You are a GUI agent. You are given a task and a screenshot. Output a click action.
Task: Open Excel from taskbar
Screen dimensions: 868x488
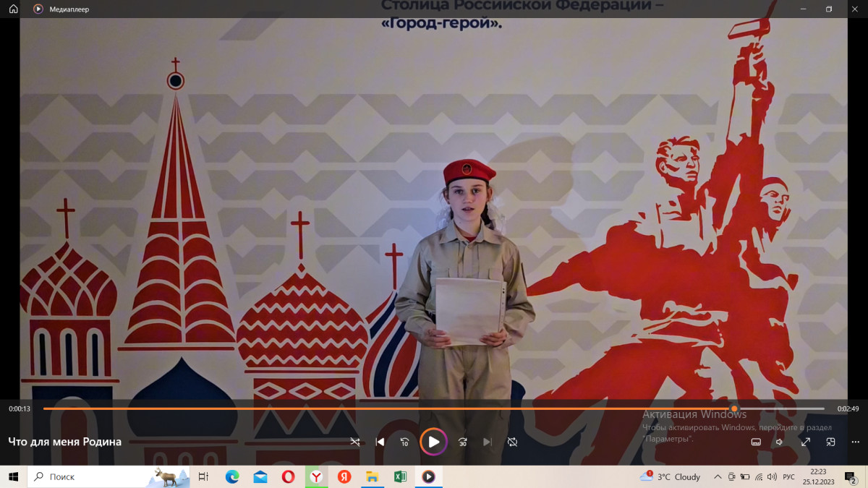point(400,477)
